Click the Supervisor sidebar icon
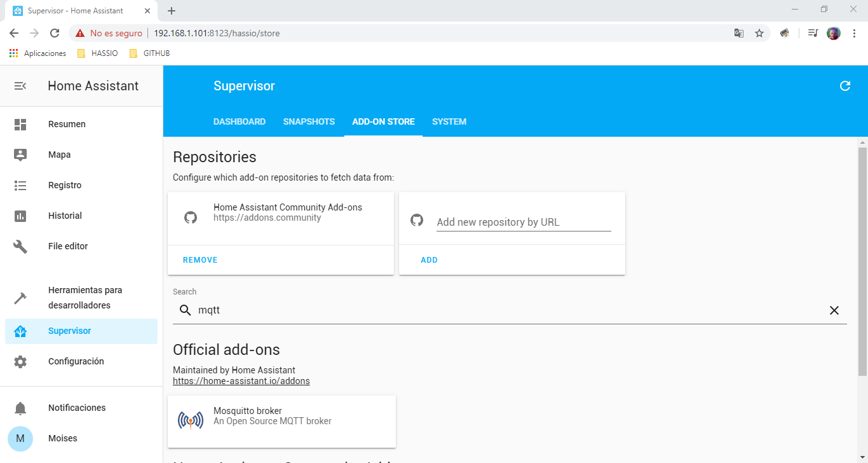Image resolution: width=868 pixels, height=463 pixels. (20, 331)
